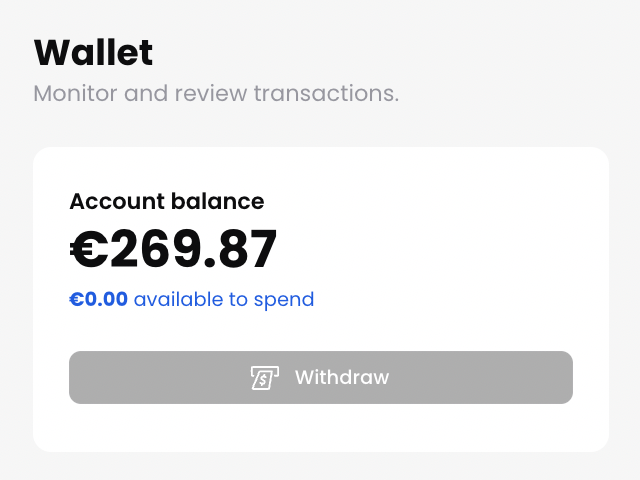Click the bold blue €0.00 amount

tap(98, 299)
